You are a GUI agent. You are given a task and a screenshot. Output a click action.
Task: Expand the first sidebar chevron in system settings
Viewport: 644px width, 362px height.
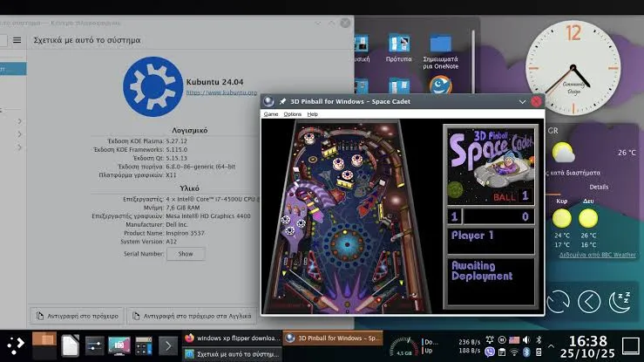[20, 121]
